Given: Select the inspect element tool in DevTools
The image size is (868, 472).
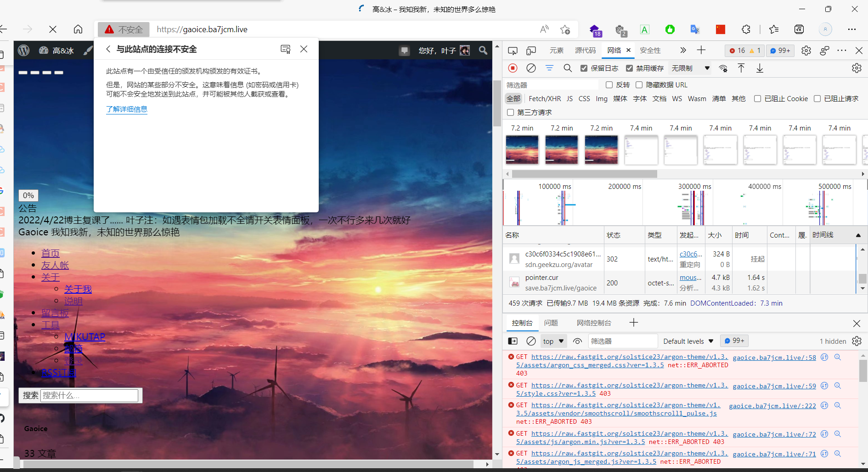Looking at the screenshot, I should [x=513, y=51].
